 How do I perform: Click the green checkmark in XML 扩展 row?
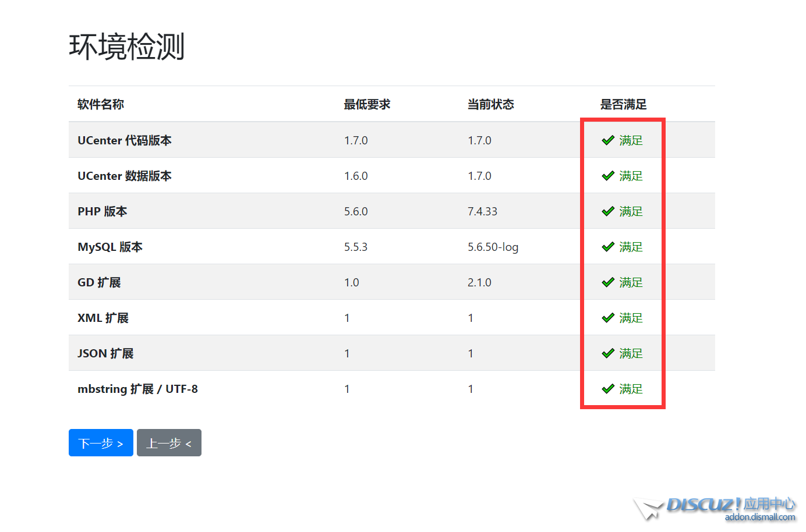coord(608,318)
